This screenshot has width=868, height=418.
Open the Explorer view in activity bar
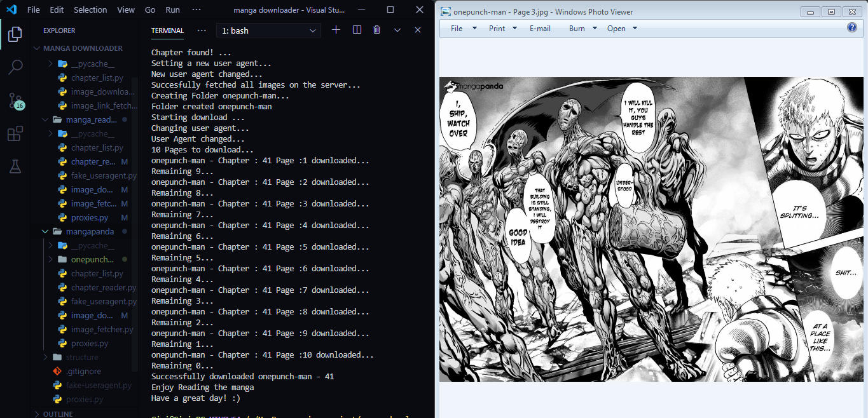(x=15, y=34)
